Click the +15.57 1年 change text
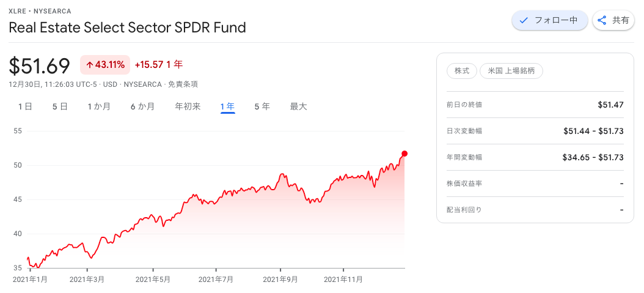Screen dimensions: 644x293 [158, 64]
